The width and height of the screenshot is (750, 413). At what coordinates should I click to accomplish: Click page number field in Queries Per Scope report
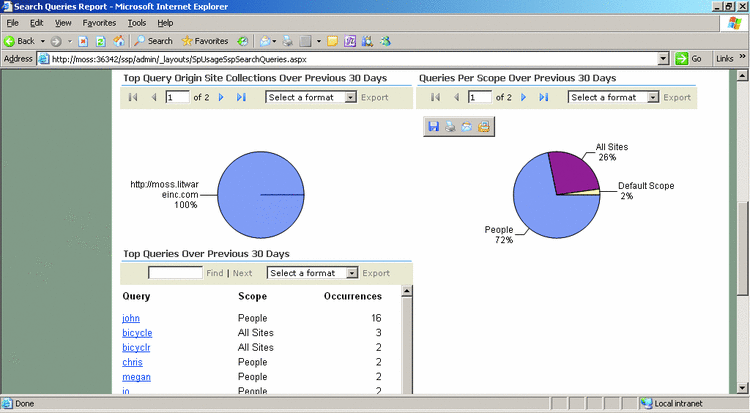point(480,97)
